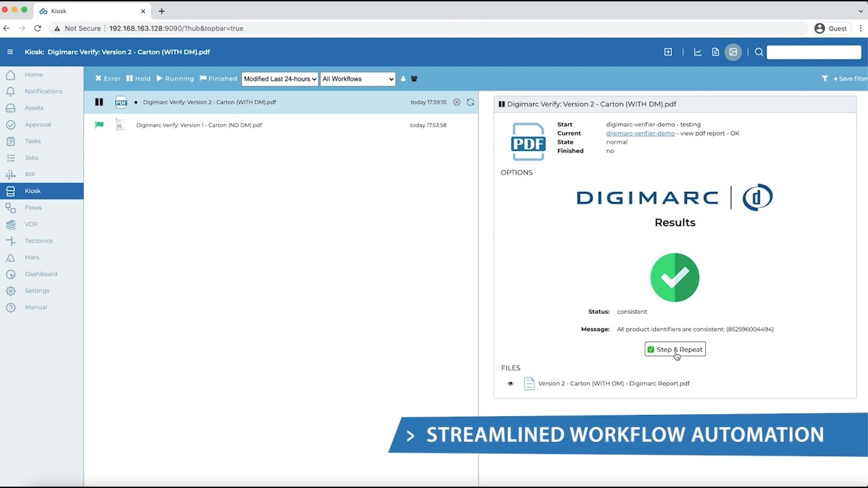Click today 17:53:58 timestamp

pos(429,125)
